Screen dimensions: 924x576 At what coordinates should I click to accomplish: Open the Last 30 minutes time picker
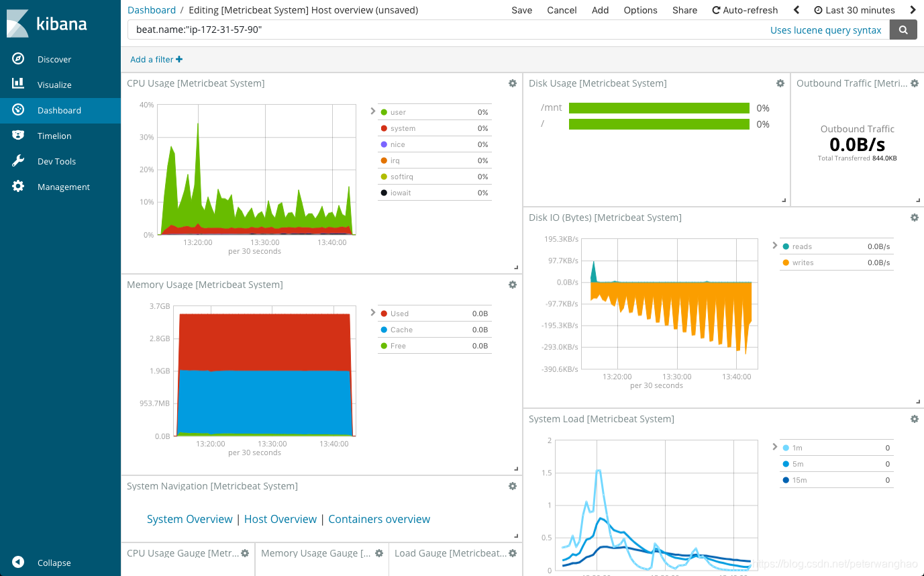pyautogui.click(x=854, y=9)
